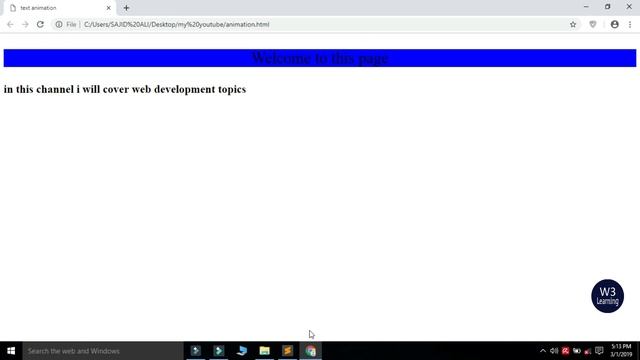Click the Welcome to this page heading
Viewport: 640px width, 360px height.
320,58
